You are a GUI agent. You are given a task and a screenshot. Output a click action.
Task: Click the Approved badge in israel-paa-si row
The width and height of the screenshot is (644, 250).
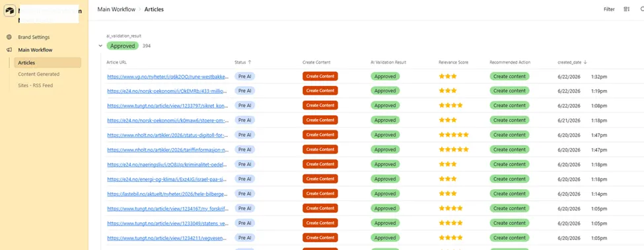pos(385,179)
